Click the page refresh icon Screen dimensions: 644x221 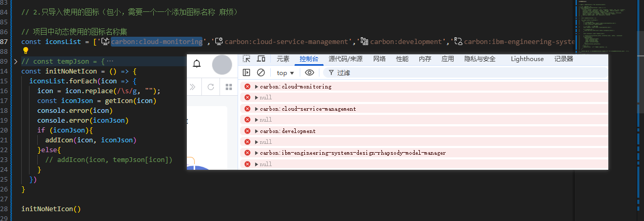[211, 87]
